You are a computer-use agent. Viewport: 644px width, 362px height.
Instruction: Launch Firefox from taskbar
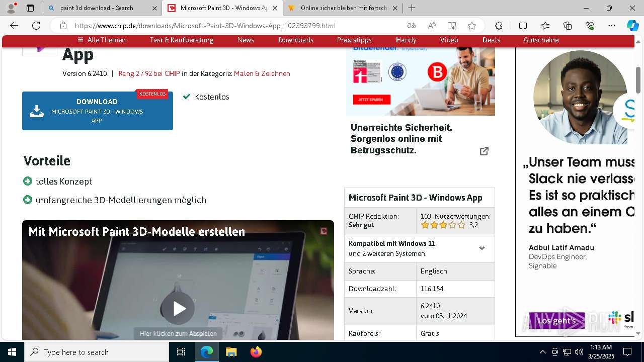[x=256, y=352]
